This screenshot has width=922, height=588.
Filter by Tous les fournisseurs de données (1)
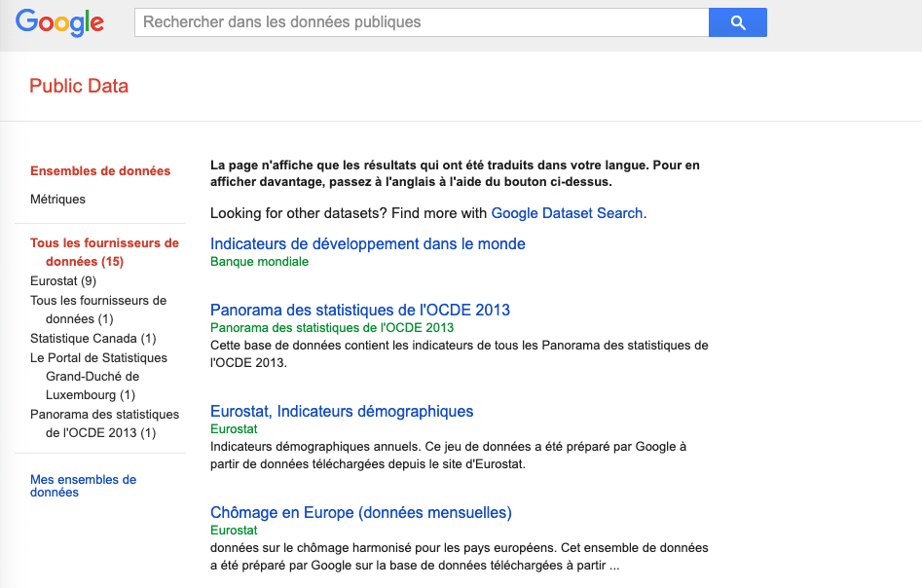pyautogui.click(x=98, y=310)
